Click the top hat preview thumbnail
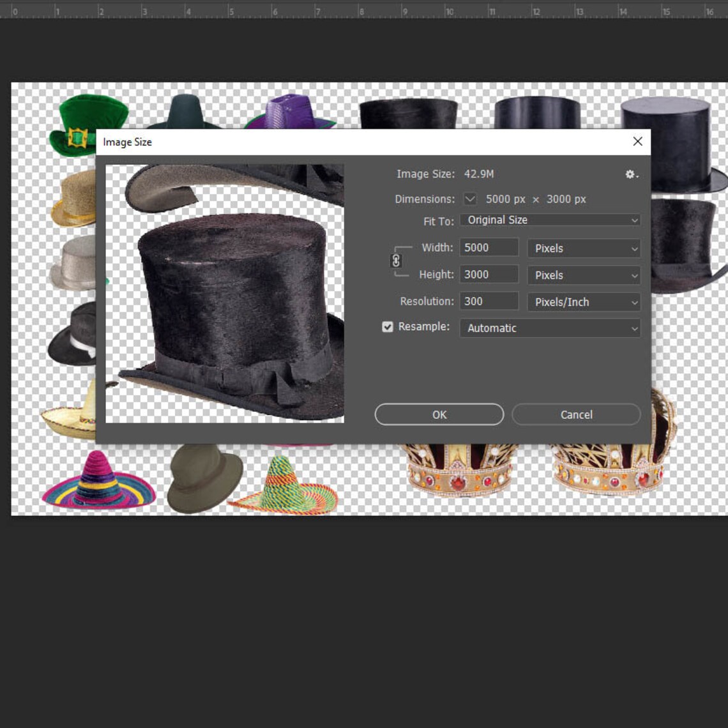 (226, 294)
